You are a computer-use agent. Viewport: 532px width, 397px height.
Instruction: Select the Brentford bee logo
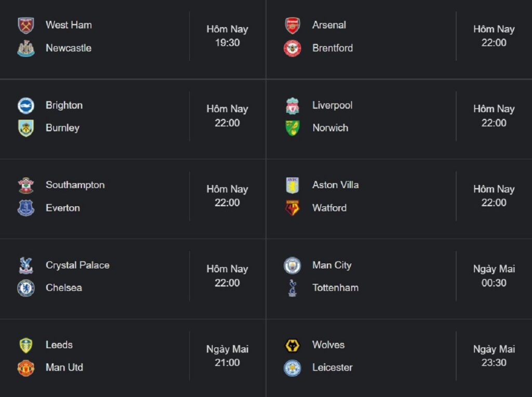click(292, 48)
